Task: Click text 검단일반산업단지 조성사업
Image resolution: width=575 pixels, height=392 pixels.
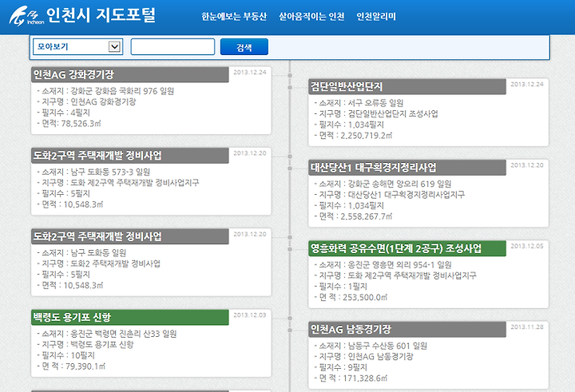Action: click(393, 113)
